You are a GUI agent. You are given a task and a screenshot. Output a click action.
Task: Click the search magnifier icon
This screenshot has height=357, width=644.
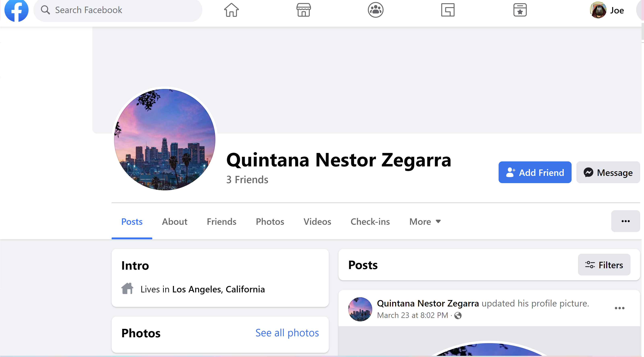point(45,10)
